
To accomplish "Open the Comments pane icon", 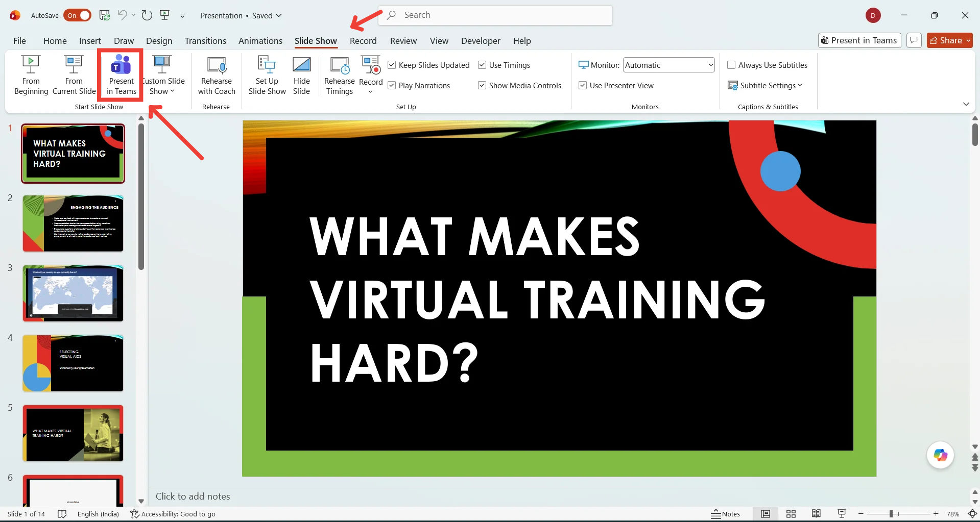I will 914,40.
